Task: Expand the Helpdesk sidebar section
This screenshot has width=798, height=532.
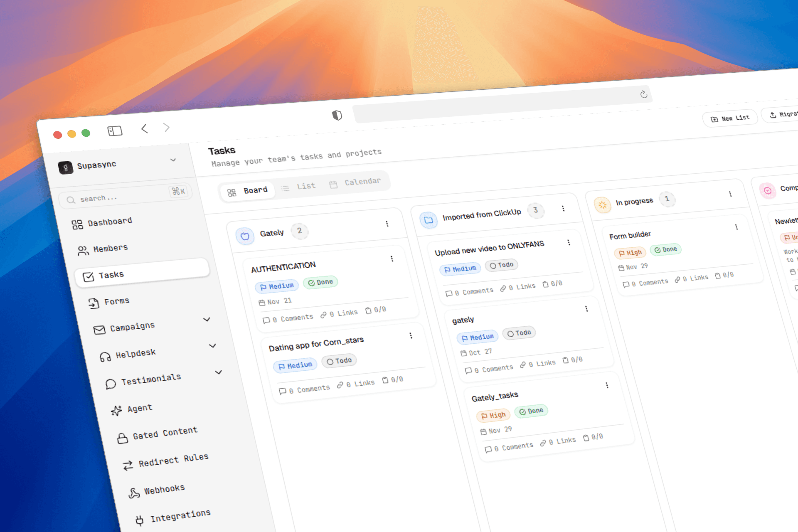Action: point(212,345)
